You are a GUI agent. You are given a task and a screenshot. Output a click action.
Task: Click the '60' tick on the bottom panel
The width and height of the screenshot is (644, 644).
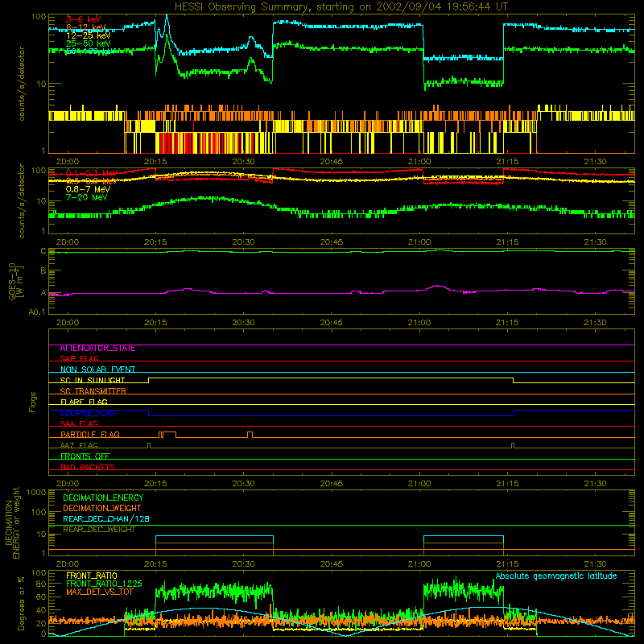(41, 597)
